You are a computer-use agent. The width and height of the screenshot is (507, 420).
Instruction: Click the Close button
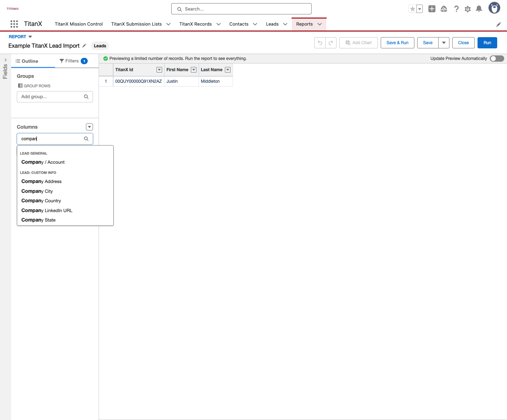(463, 43)
